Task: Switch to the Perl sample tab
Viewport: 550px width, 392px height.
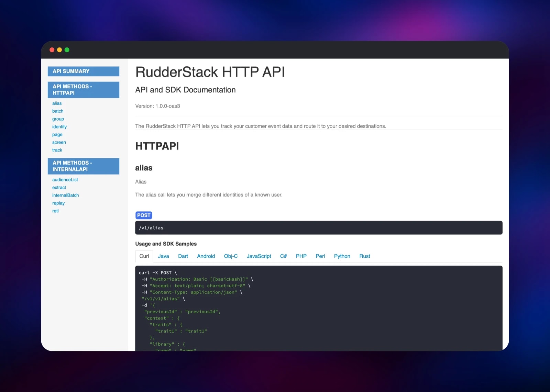Action: (320, 256)
